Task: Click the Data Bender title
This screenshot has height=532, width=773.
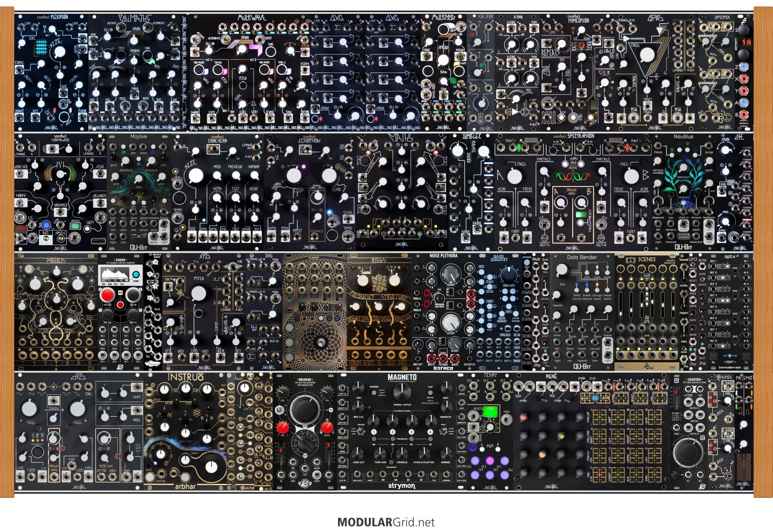Action: click(582, 257)
